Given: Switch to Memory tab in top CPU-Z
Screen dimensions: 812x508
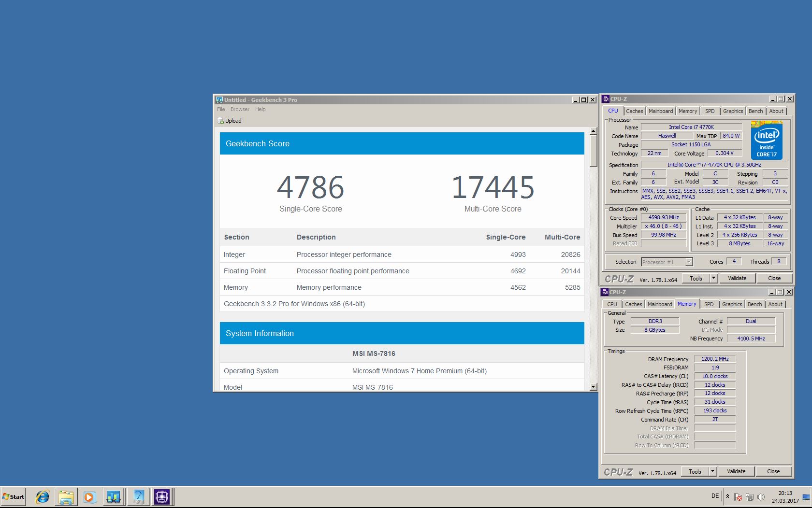Looking at the screenshot, I should click(x=687, y=111).
